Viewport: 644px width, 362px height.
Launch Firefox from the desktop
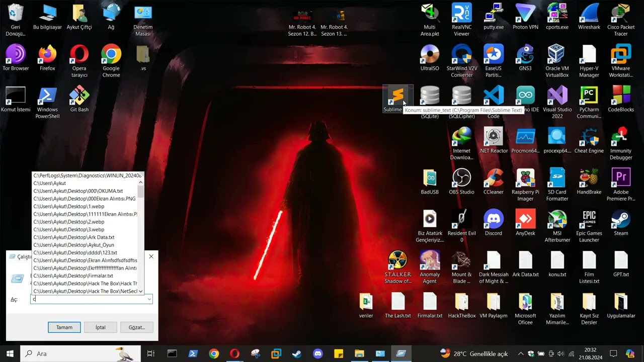click(48, 58)
